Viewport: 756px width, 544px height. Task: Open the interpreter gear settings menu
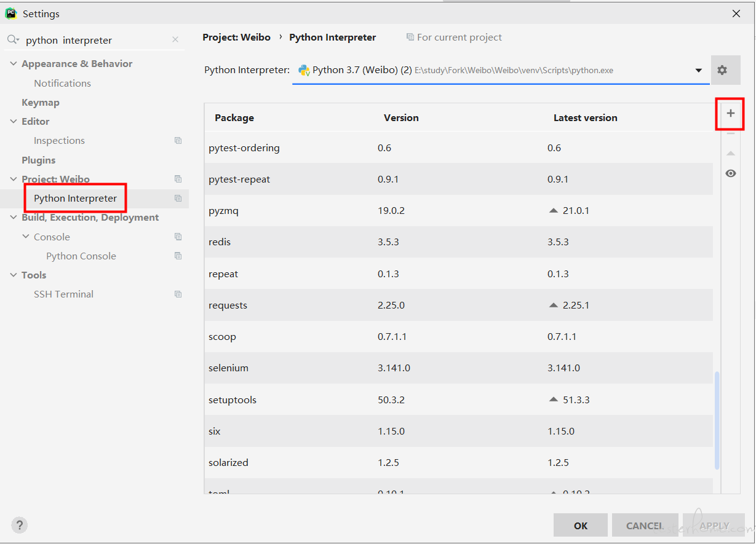click(x=722, y=70)
